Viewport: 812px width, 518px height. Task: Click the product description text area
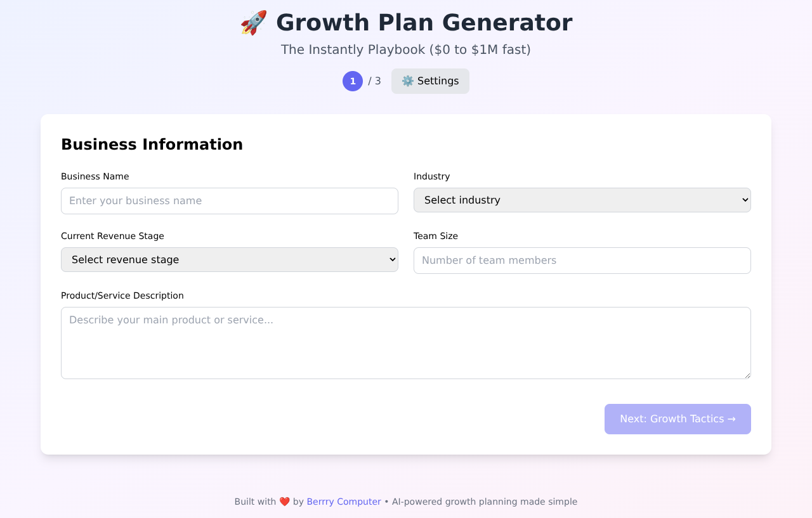coord(405,342)
